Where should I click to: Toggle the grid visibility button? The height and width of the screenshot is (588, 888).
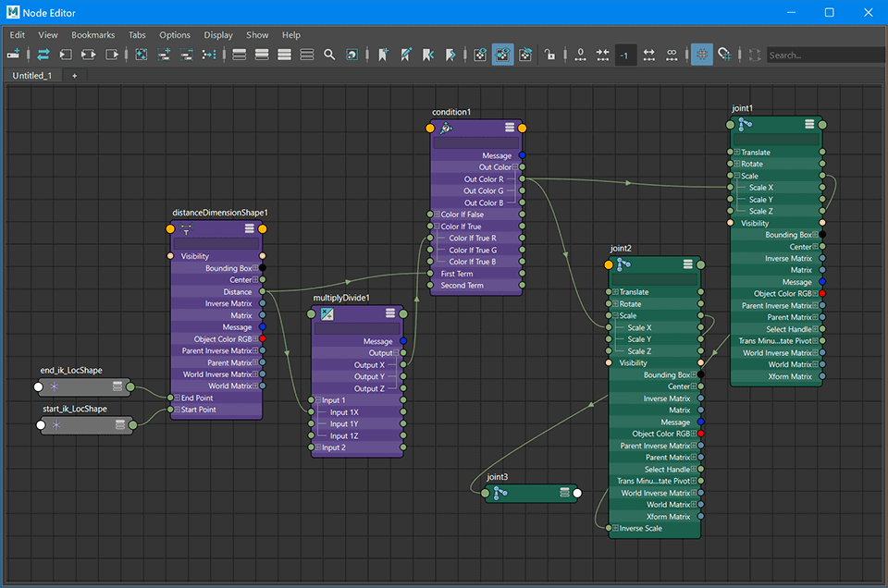(x=701, y=55)
